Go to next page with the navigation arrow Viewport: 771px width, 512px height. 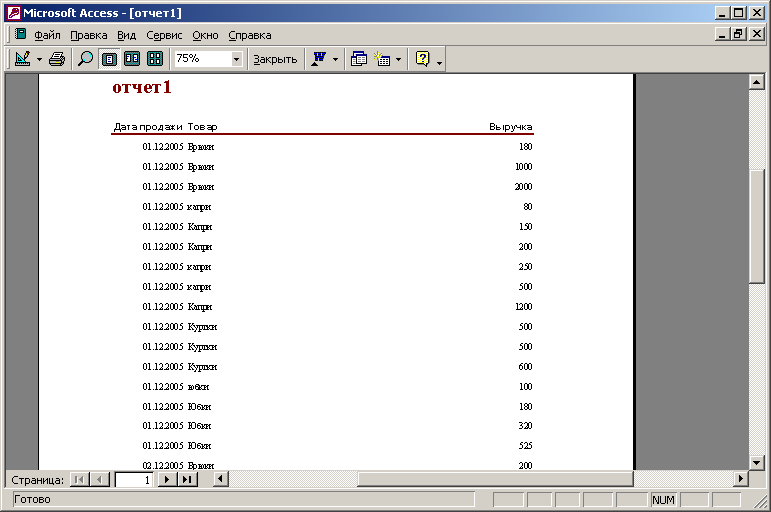pos(167,479)
